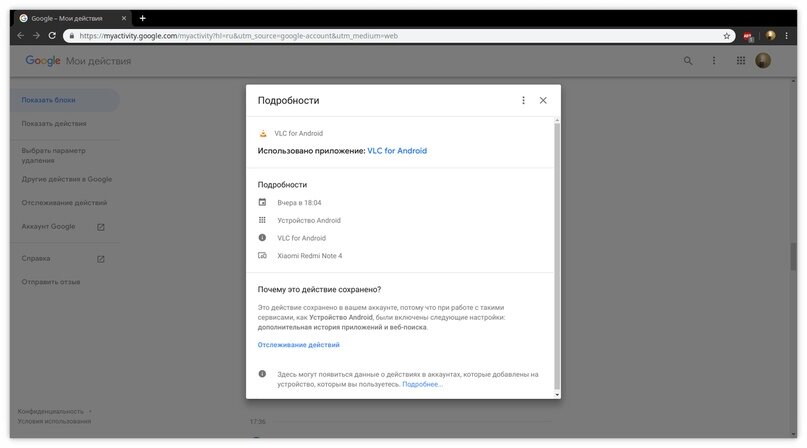Close the Google Мои действия tab
This screenshot has height=448, width=807.
coord(124,18)
